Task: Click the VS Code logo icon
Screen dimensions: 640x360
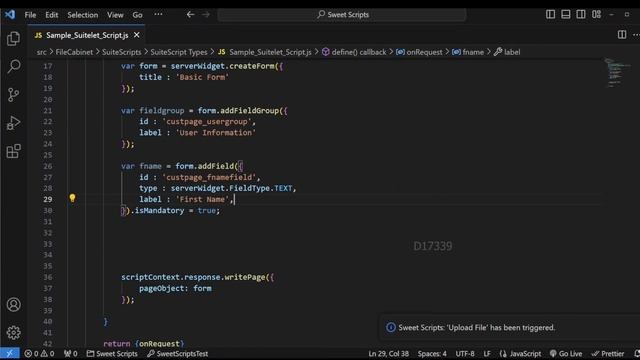Action: (10, 15)
